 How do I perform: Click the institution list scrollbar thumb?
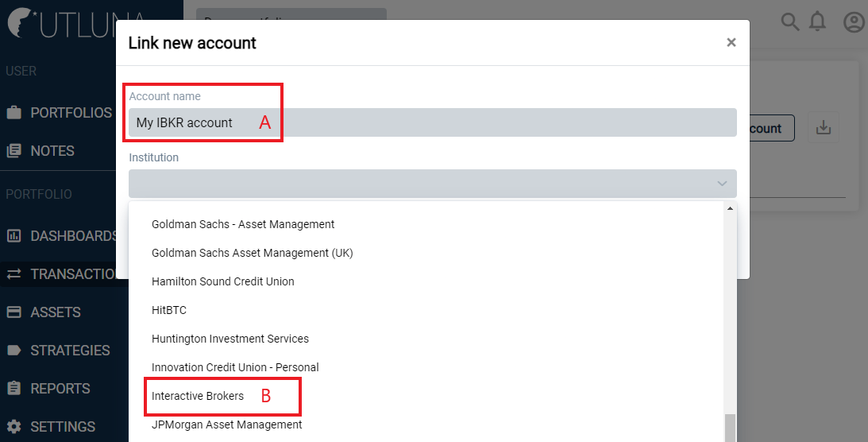[730, 428]
